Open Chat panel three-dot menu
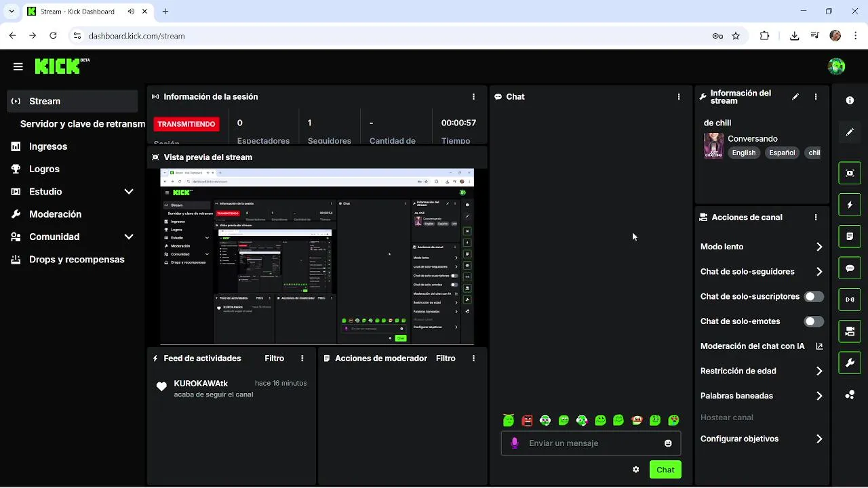The height and width of the screenshot is (488, 868). (x=679, y=97)
